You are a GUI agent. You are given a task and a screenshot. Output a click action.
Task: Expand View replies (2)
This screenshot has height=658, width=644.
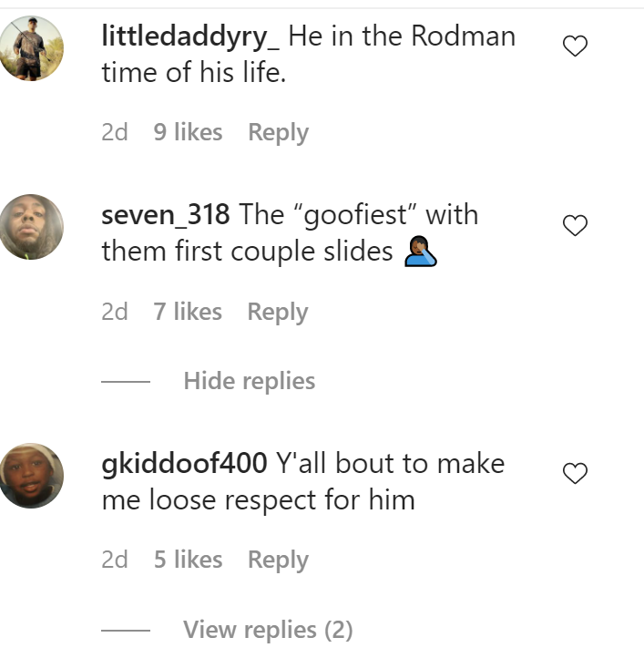pyautogui.click(x=268, y=630)
